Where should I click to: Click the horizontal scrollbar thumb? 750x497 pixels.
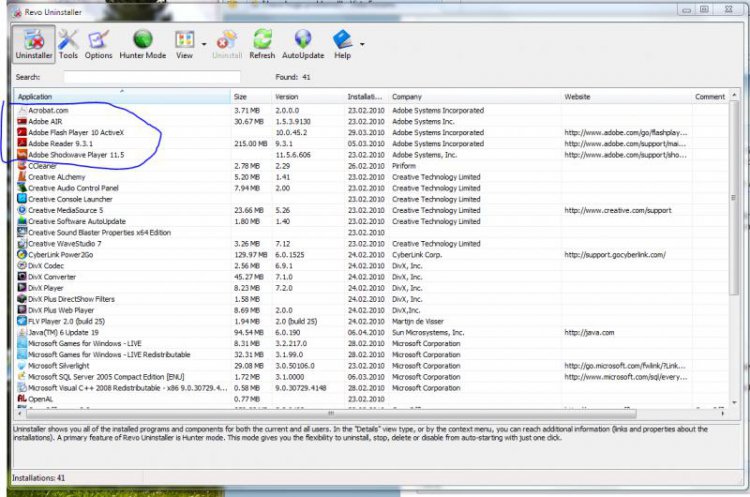pyautogui.click(x=331, y=413)
